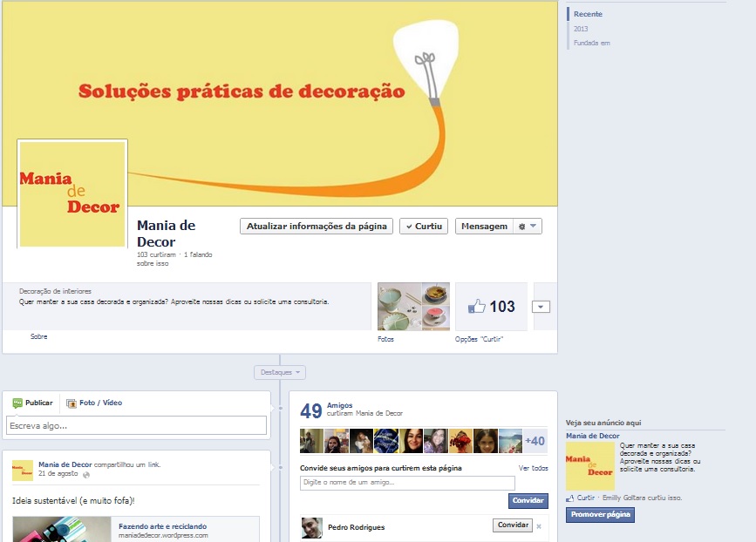756x542 pixels.
Task: Click the ad title Mania de Decor link
Action: point(593,436)
